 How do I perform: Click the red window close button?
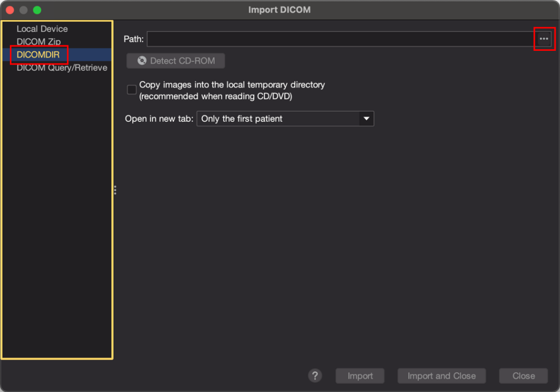(10, 10)
